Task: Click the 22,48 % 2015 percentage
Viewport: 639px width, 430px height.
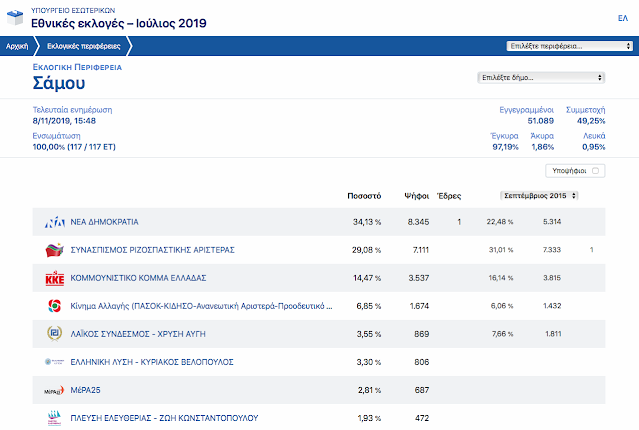Action: click(x=500, y=222)
